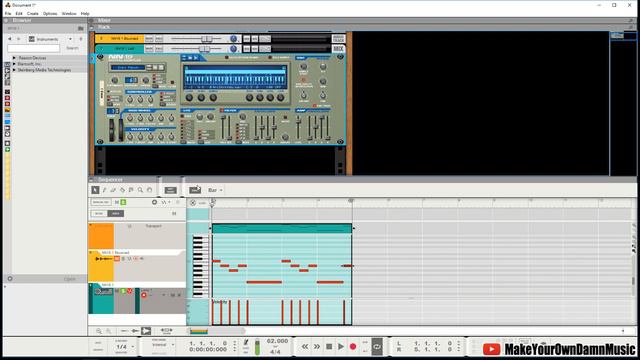The width and height of the screenshot is (640, 360).
Task: Open the Instruments location dropdown in browser
Action: pos(50,39)
